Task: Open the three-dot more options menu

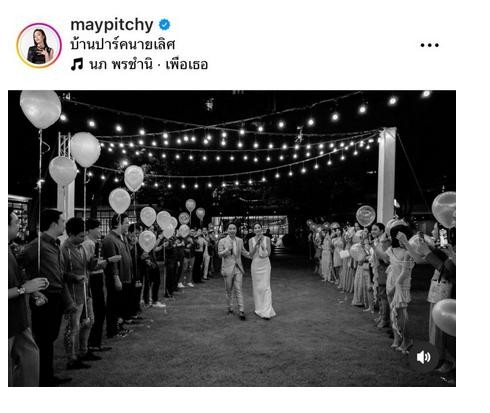Action: click(429, 45)
